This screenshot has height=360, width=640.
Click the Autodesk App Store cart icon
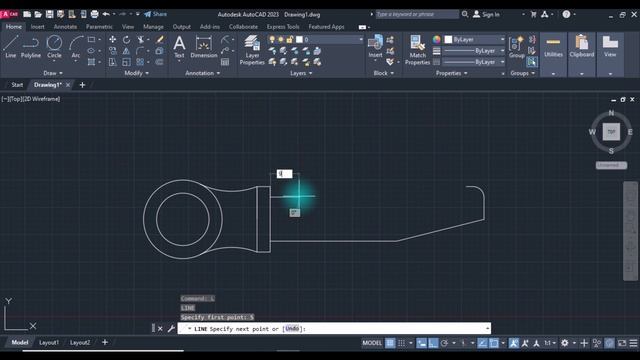[x=533, y=14]
